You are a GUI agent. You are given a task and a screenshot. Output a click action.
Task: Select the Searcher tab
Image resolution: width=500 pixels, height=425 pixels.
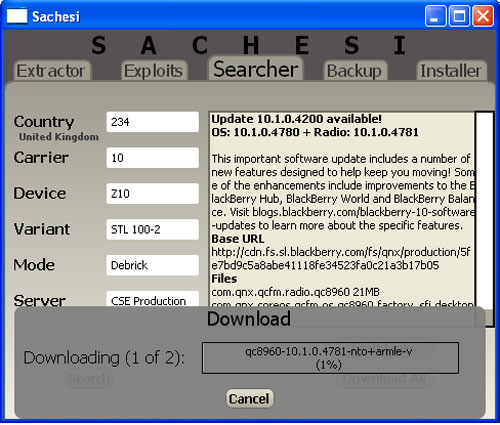[x=256, y=69]
